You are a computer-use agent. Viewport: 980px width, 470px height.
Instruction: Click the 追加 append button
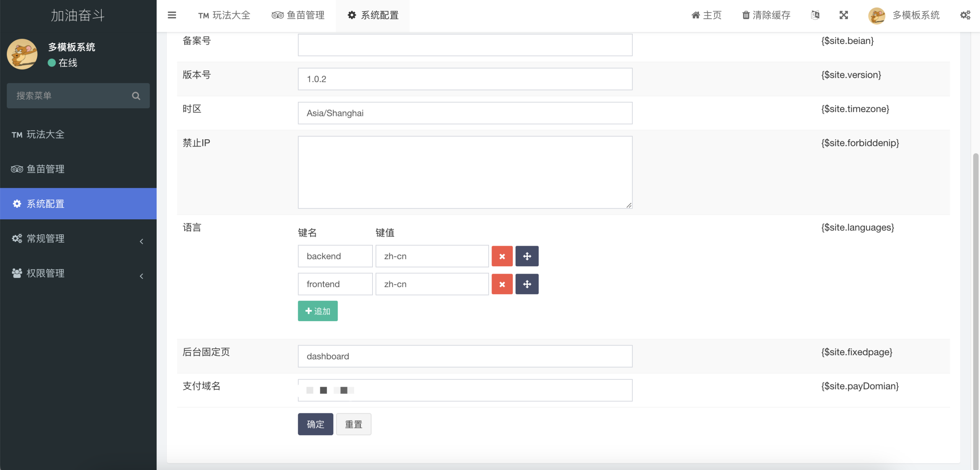(x=317, y=311)
